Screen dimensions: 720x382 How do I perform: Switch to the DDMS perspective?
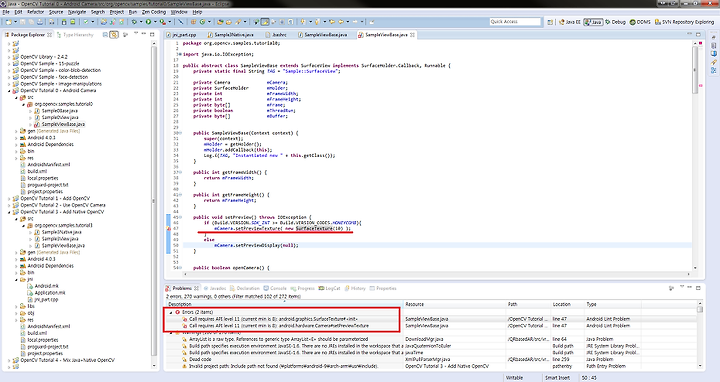(x=640, y=22)
